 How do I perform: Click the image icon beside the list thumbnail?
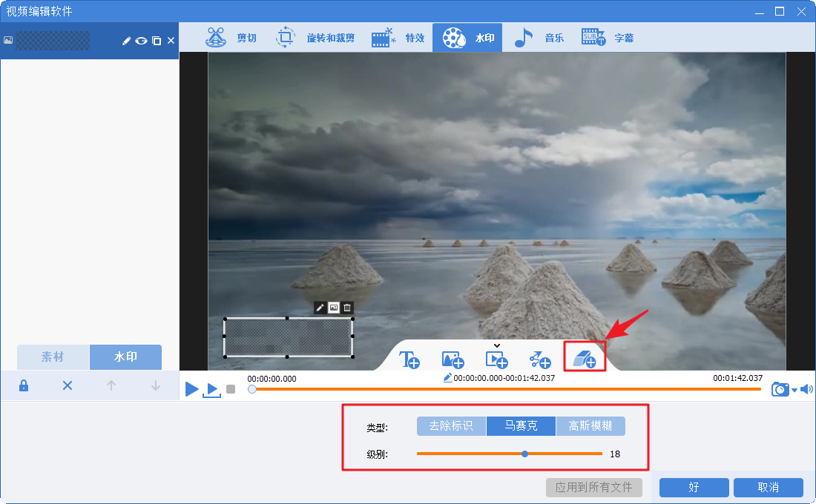8,40
